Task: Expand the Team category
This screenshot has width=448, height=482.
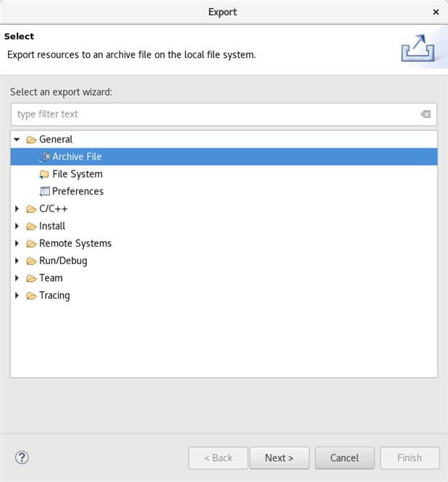Action: (x=17, y=278)
